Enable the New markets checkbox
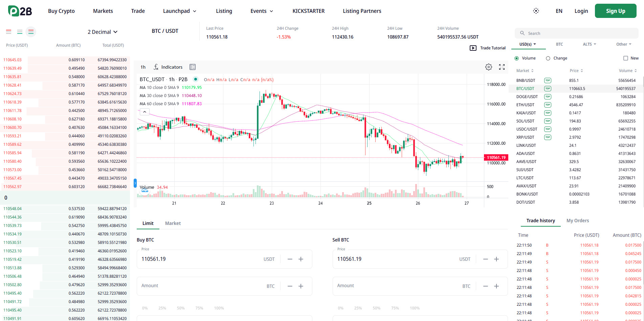 point(626,58)
